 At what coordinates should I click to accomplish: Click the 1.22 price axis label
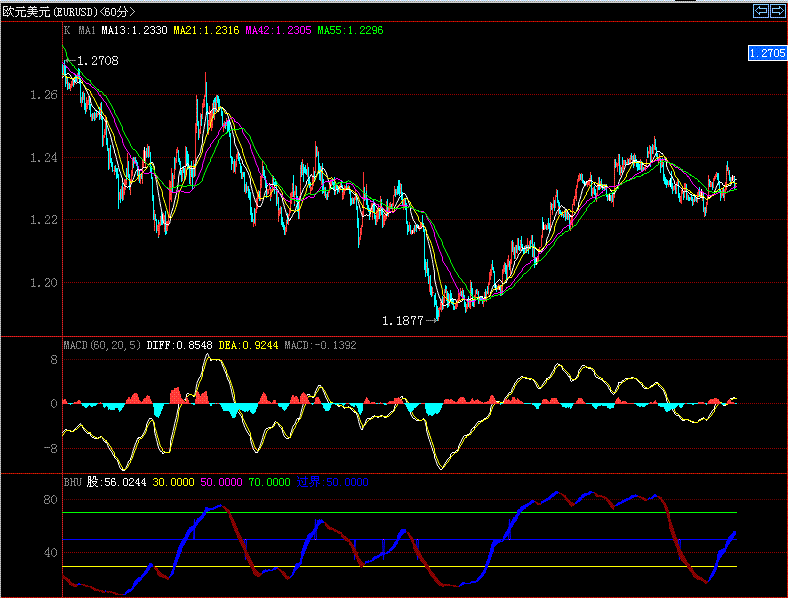point(44,220)
